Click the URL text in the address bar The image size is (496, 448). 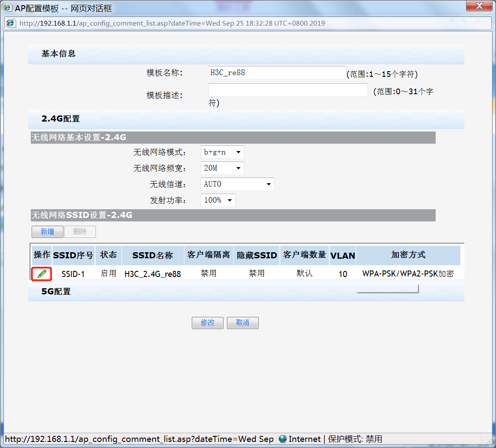click(172, 23)
